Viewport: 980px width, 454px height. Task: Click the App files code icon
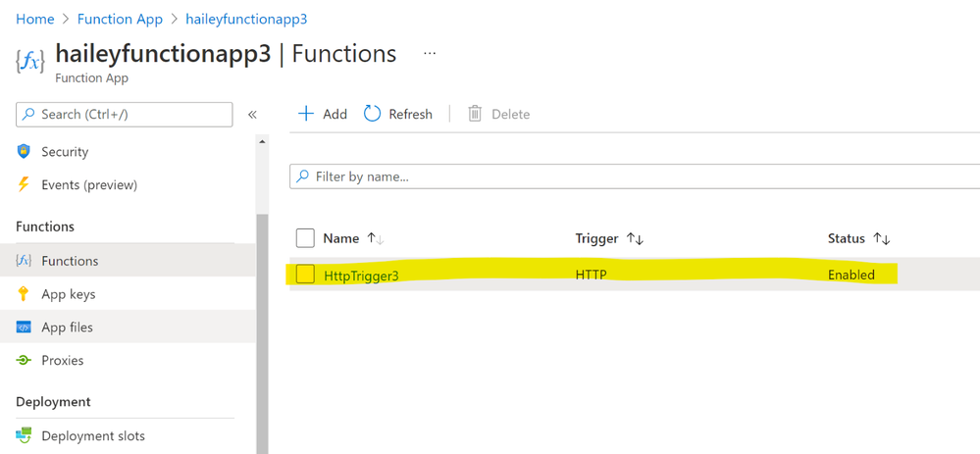tap(24, 327)
